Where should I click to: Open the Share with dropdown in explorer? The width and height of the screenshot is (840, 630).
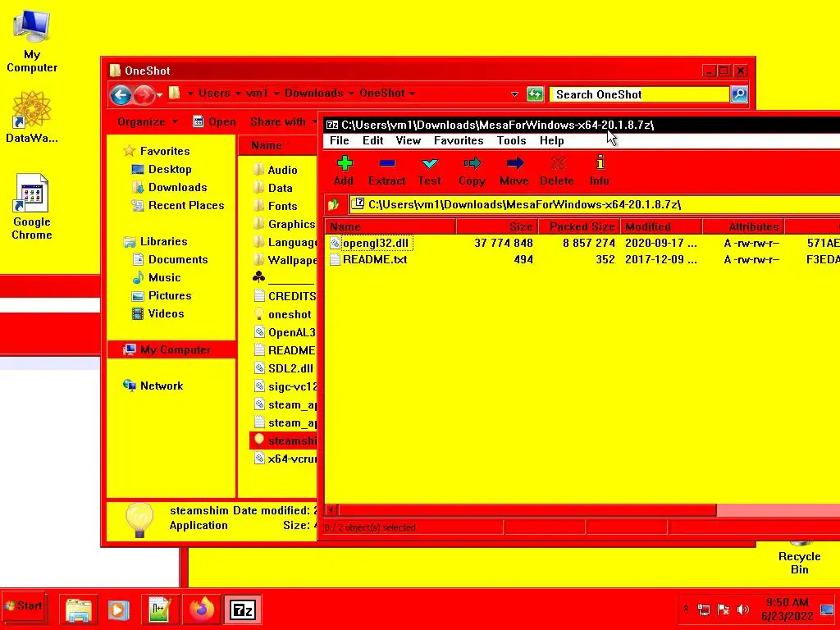[284, 122]
